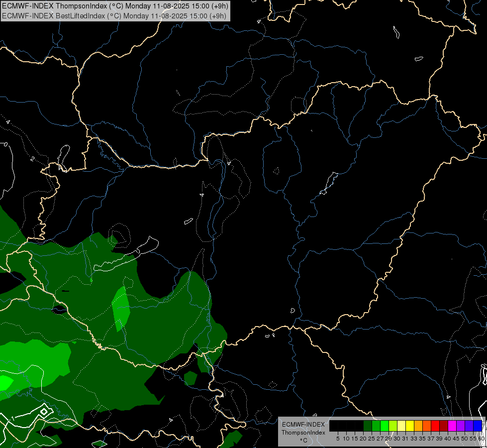The height and width of the screenshot is (448, 487).
Task: Click the legend value 40
Action: 448,439
